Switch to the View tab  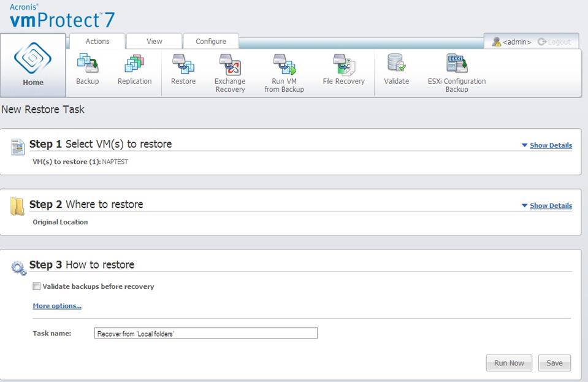(154, 41)
